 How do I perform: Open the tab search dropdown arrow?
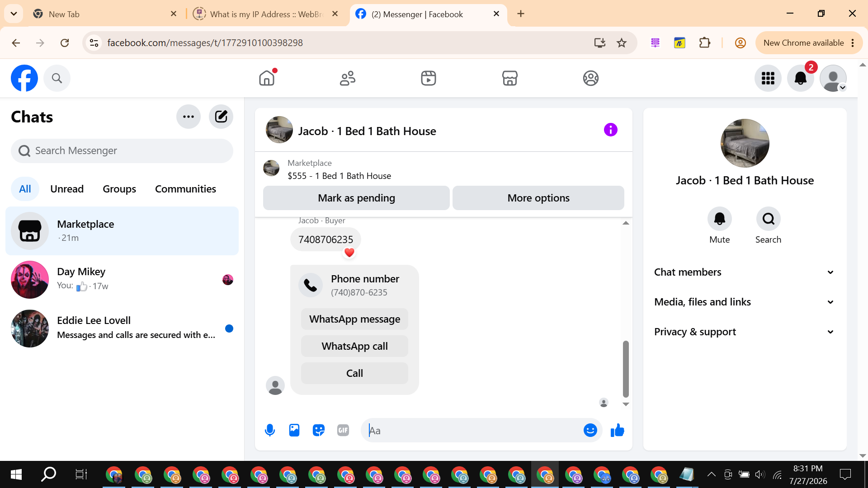[14, 14]
